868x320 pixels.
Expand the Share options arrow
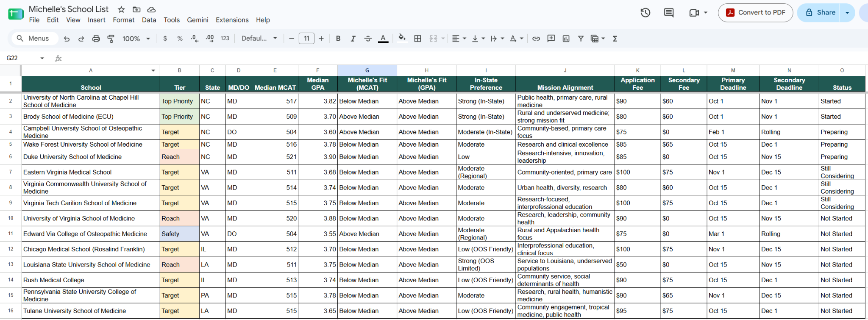tap(847, 13)
